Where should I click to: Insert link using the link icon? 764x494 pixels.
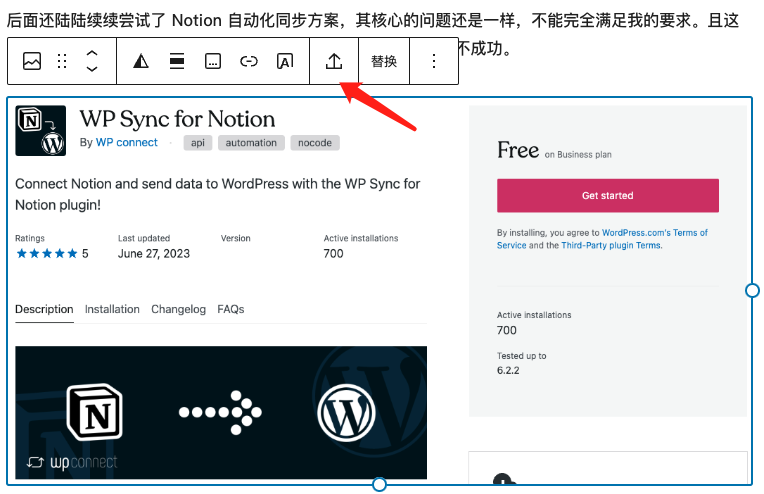[248, 61]
